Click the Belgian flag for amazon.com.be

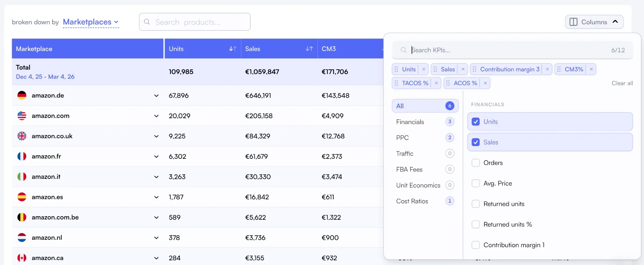click(22, 217)
